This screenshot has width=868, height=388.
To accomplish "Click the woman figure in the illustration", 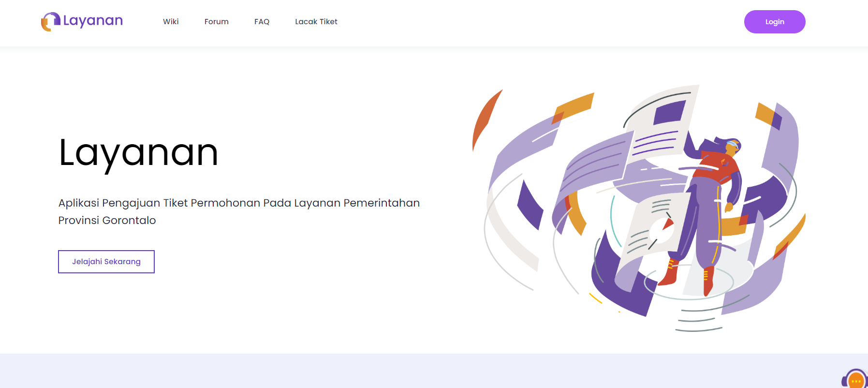I will tap(708, 203).
